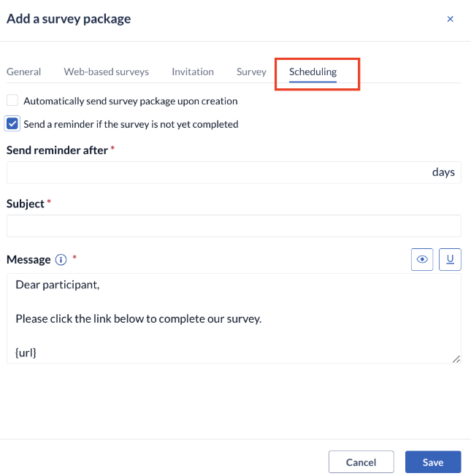Save the survey package
The height and width of the screenshot is (476, 471).
(433, 462)
